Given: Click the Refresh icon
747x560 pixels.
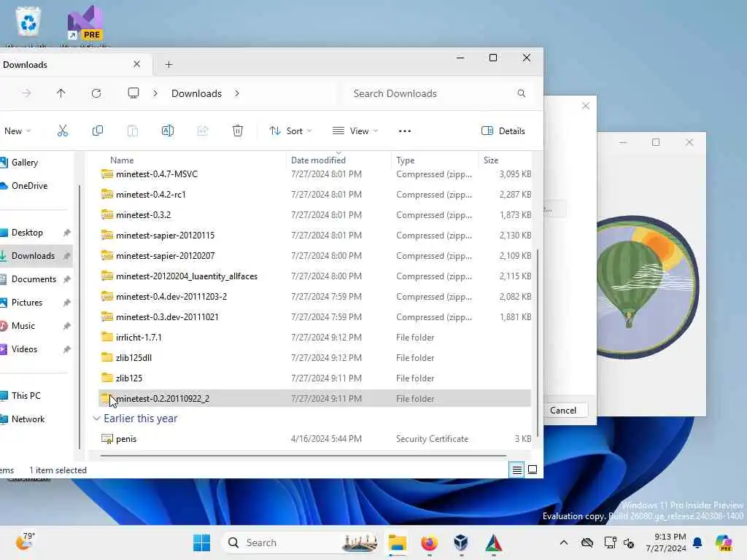Looking at the screenshot, I should (96, 93).
